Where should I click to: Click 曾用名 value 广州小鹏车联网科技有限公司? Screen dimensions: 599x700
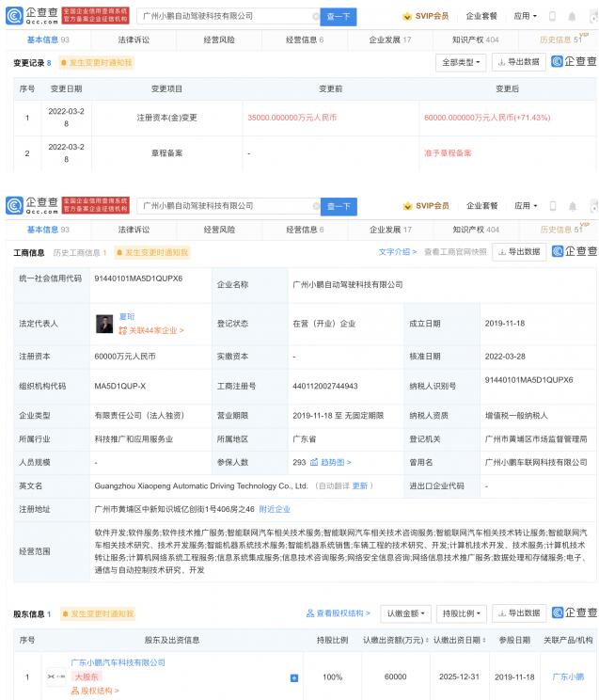click(536, 463)
